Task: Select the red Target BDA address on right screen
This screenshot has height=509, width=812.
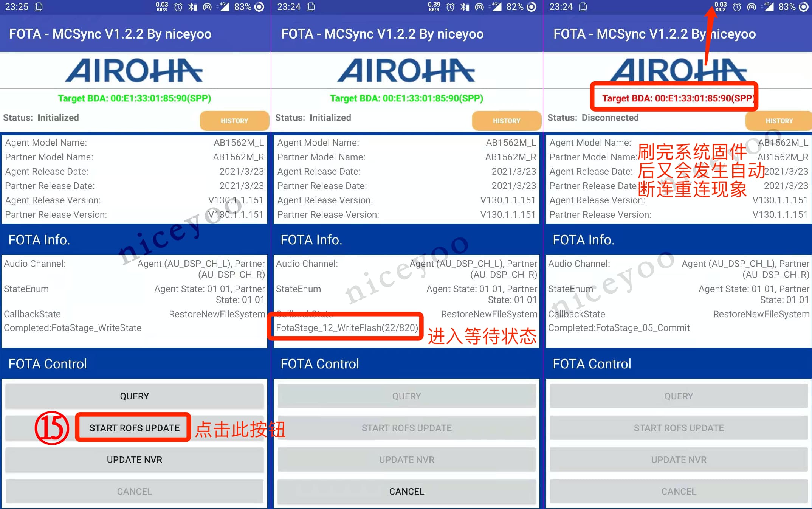Action: [679, 98]
